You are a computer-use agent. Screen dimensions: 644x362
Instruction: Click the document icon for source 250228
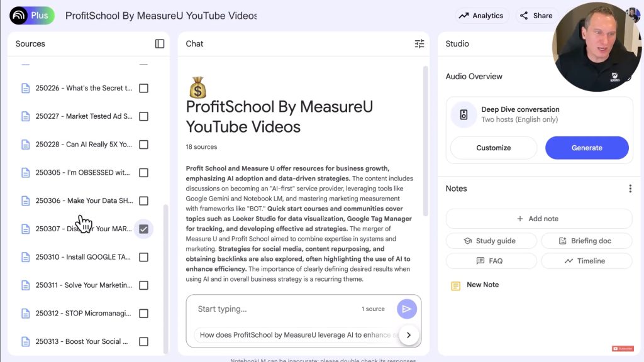25,145
